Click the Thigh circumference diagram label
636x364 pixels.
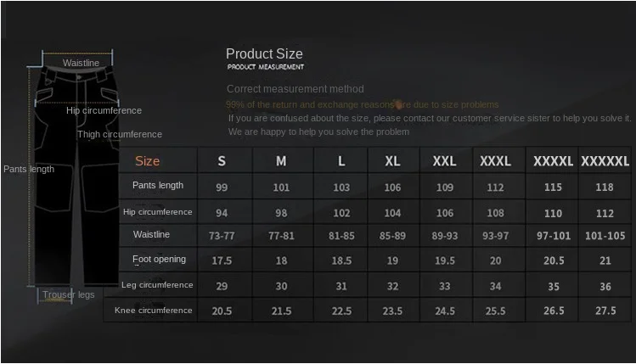pos(120,134)
